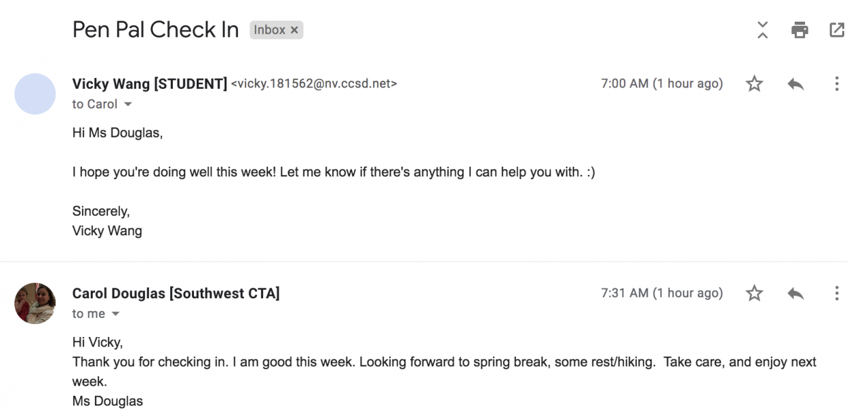
Task: Open more options for Carol Douglas's message
Action: [837, 294]
